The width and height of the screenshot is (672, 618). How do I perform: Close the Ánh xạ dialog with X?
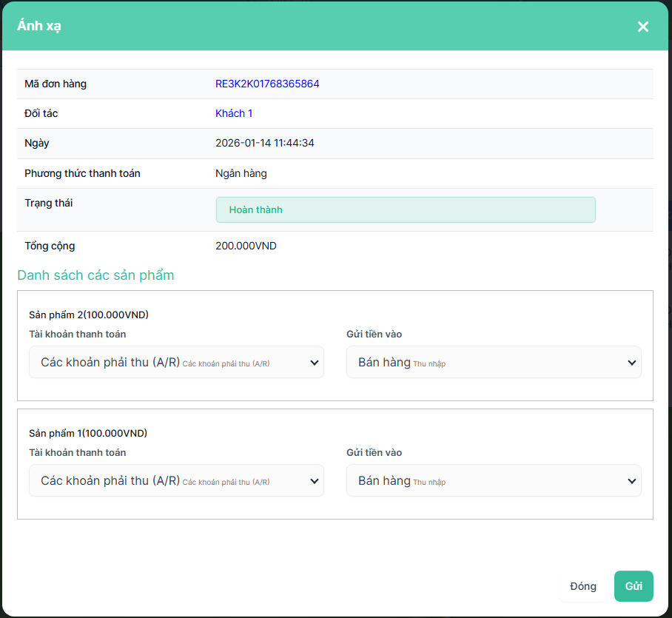click(642, 27)
